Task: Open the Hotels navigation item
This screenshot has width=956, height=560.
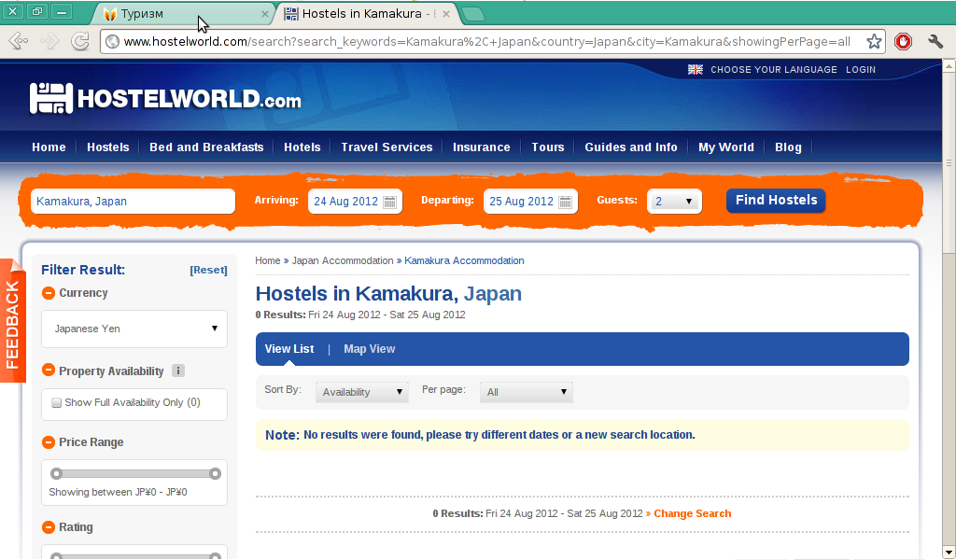Action: 302,147
